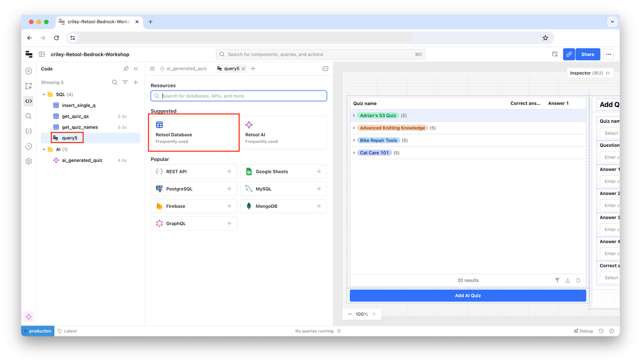Open the Release history clock icon
This screenshot has width=641, height=364.
28,146
